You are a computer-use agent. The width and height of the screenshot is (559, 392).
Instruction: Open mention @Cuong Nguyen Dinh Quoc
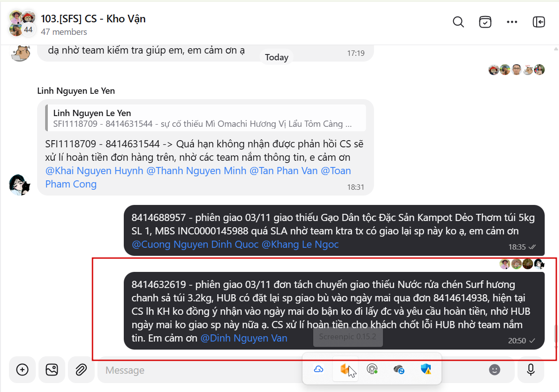195,244
